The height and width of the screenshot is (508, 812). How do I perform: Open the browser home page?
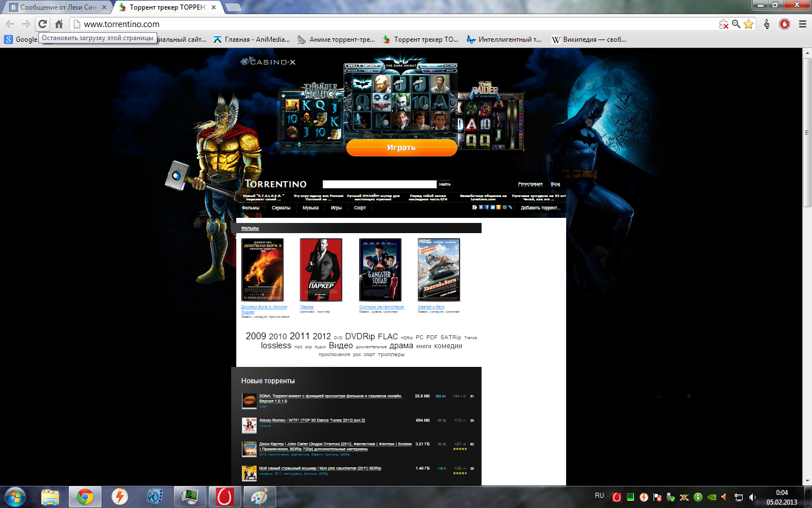pos(59,24)
